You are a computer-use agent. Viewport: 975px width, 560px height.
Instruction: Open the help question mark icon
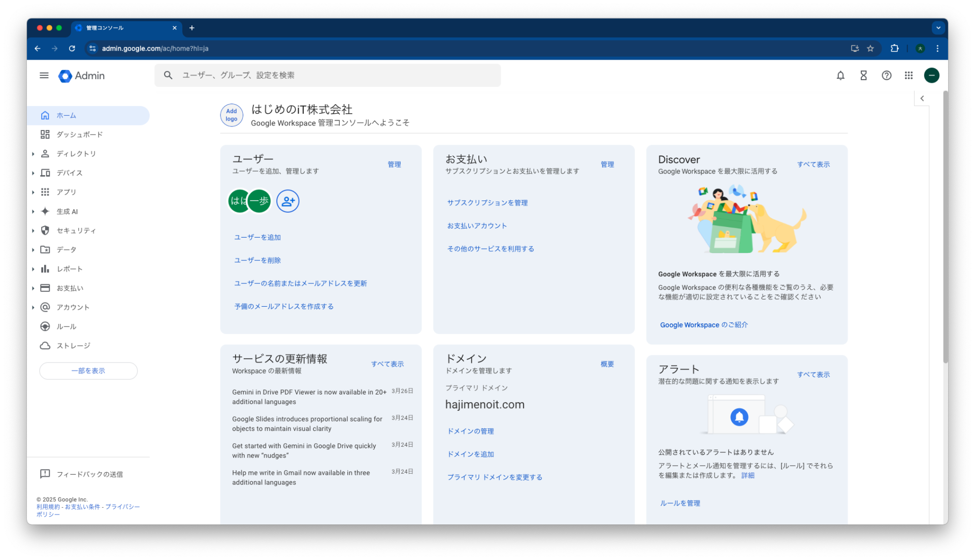(x=886, y=76)
